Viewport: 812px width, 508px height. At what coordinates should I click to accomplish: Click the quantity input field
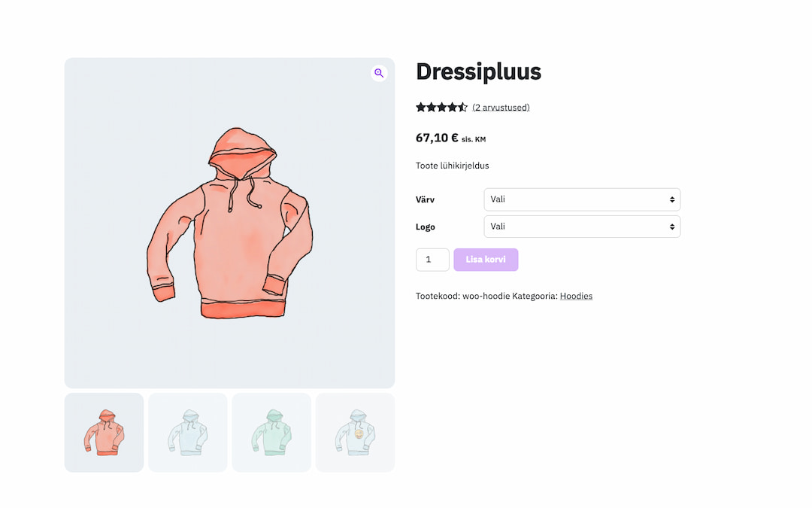pos(432,260)
